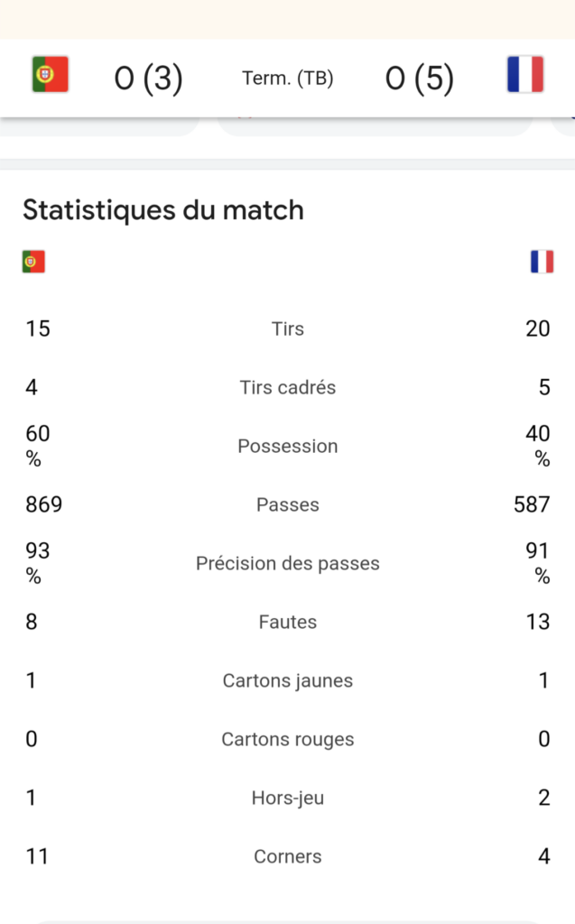The width and height of the screenshot is (575, 924).
Task: Tap Portugal's 869 passes value
Action: click(x=43, y=504)
